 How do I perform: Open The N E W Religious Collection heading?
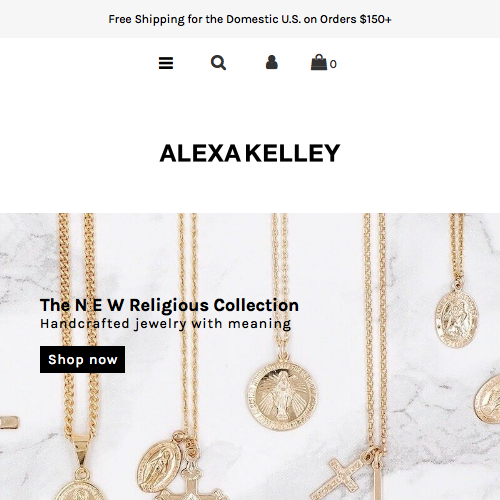pos(169,305)
